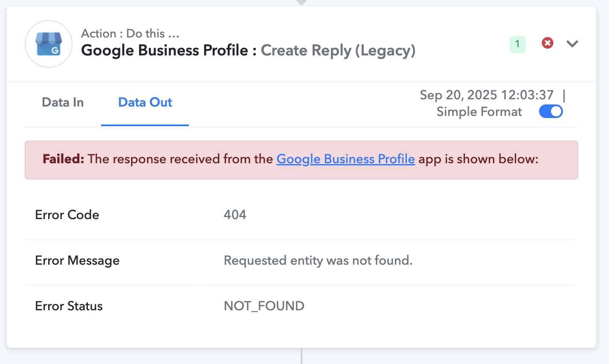609x364 pixels.
Task: Open the Google Business Profile link
Action: pyautogui.click(x=345, y=159)
